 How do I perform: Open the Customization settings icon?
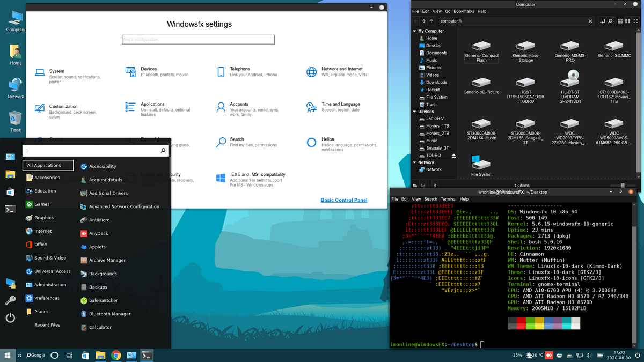click(x=40, y=108)
